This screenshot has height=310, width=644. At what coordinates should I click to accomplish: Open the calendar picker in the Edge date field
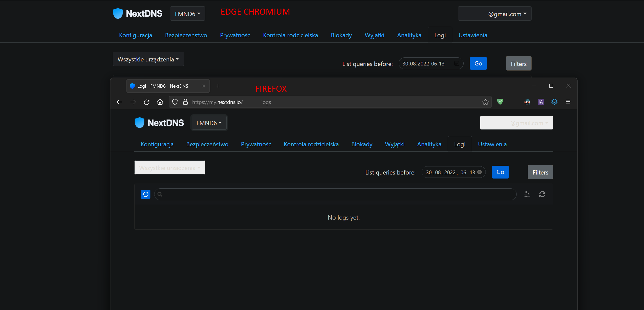pyautogui.click(x=457, y=63)
